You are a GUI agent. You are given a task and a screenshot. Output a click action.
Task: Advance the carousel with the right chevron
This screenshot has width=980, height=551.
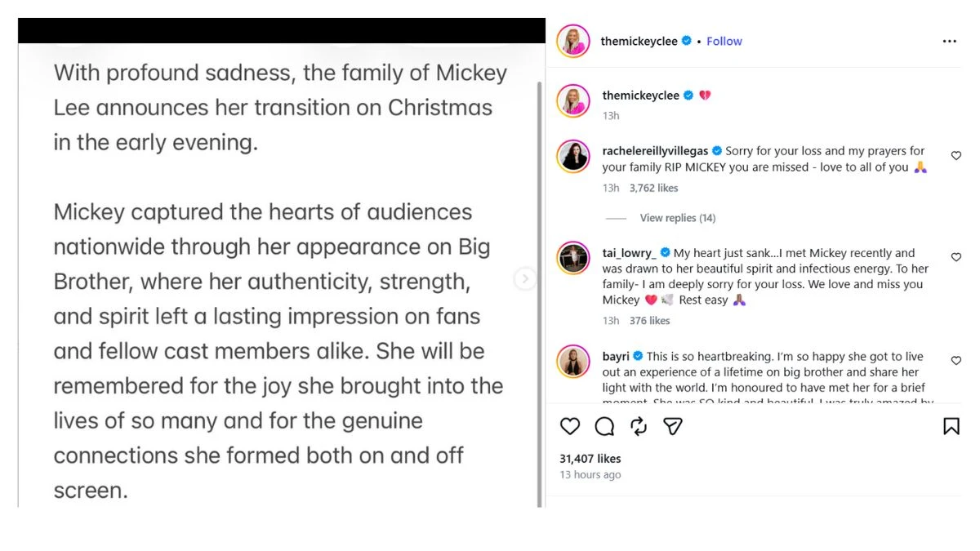coord(526,278)
